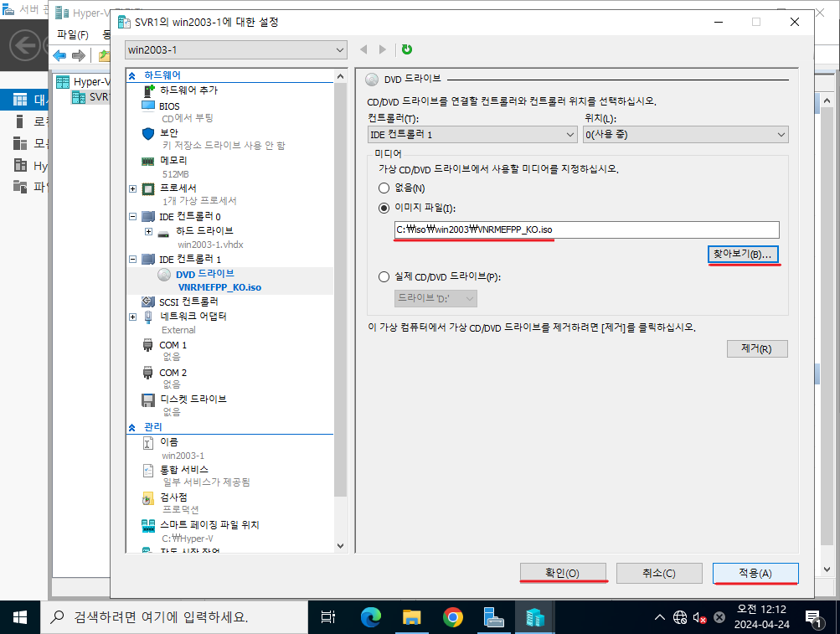The image size is (840, 634).
Task: Collapse the Hardware (하드웨어) section
Action: 131,75
